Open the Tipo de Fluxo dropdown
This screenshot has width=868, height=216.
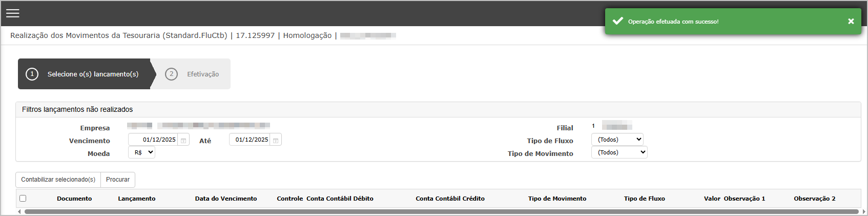coord(617,140)
